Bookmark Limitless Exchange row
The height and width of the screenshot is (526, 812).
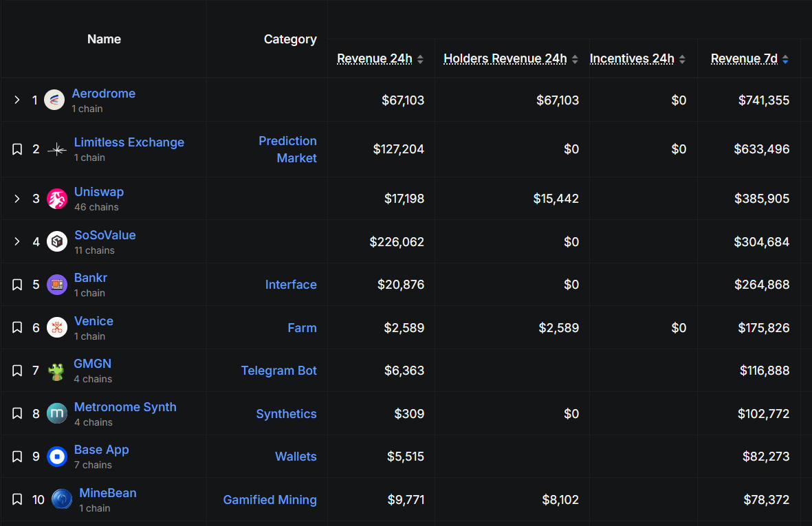(x=17, y=150)
